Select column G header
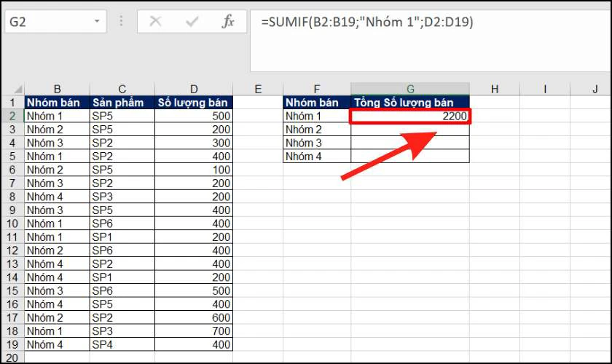The height and width of the screenshot is (364, 612). (x=410, y=89)
